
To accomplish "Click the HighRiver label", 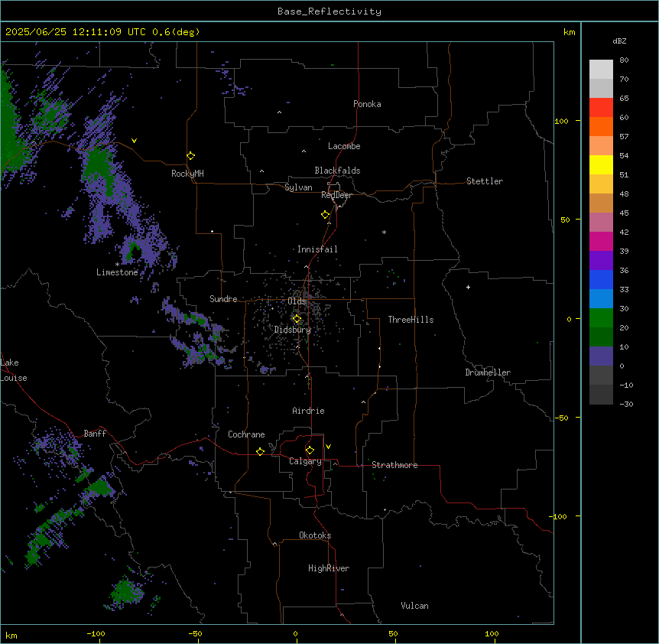I will (329, 568).
